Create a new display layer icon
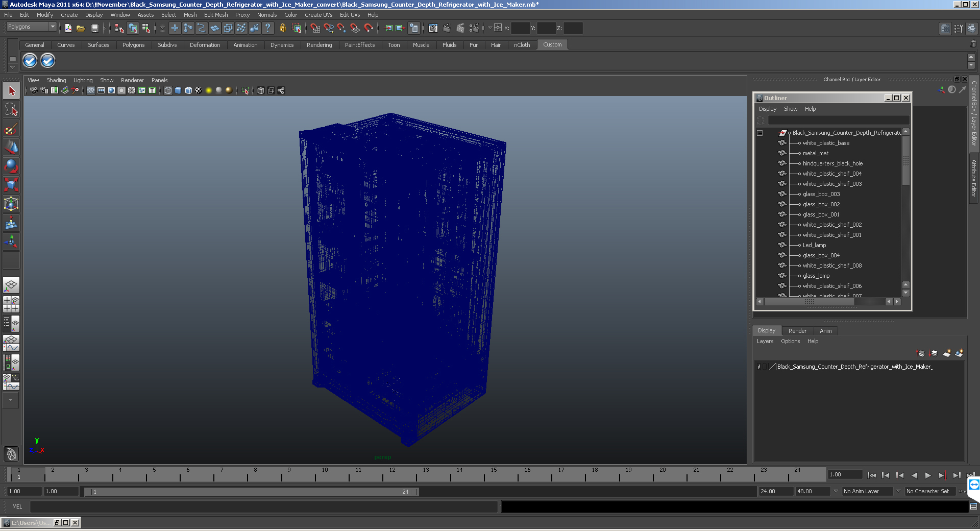This screenshot has width=980, height=531. 947,353
